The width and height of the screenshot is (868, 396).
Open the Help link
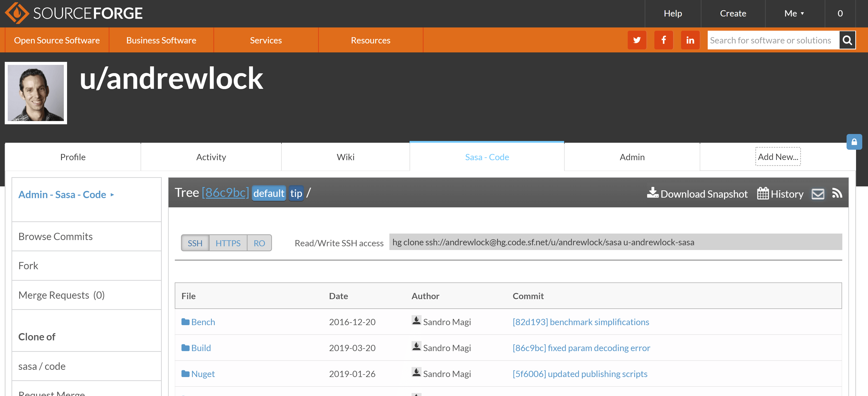point(673,13)
